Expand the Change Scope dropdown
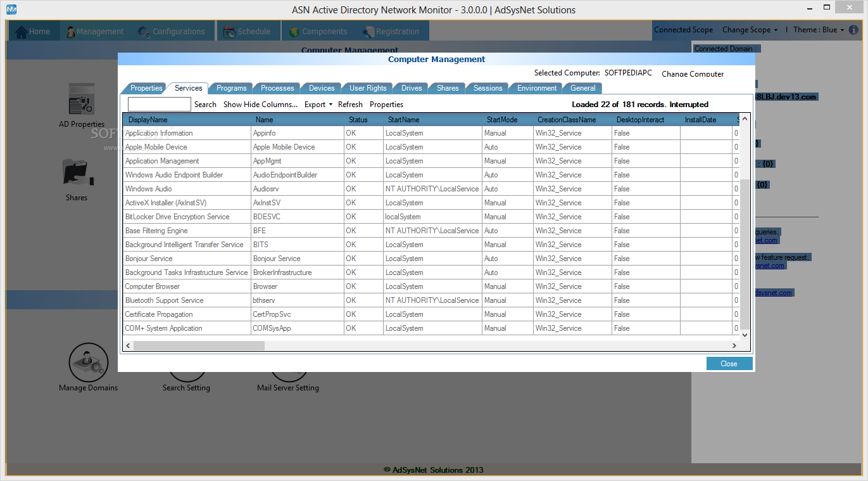 (x=750, y=30)
